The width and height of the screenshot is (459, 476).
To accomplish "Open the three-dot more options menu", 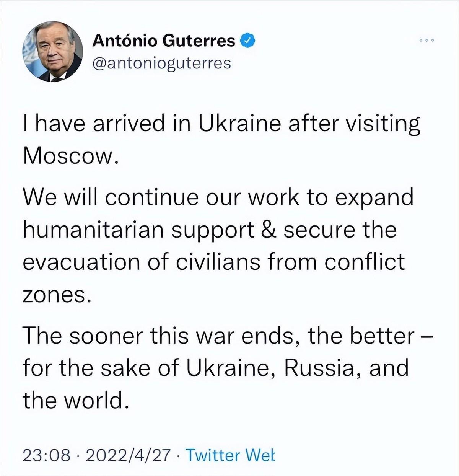I will pyautogui.click(x=426, y=40).
